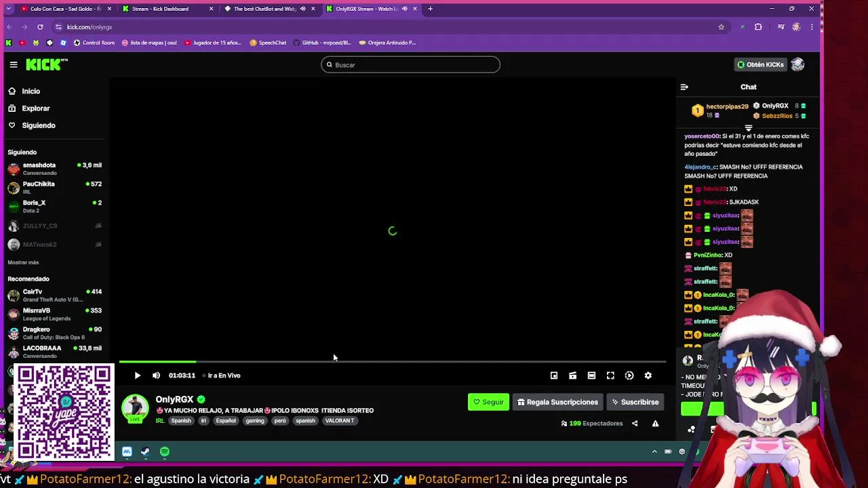This screenshot has width=868, height=488.
Task: Collapse the Chat panel
Action: (684, 87)
